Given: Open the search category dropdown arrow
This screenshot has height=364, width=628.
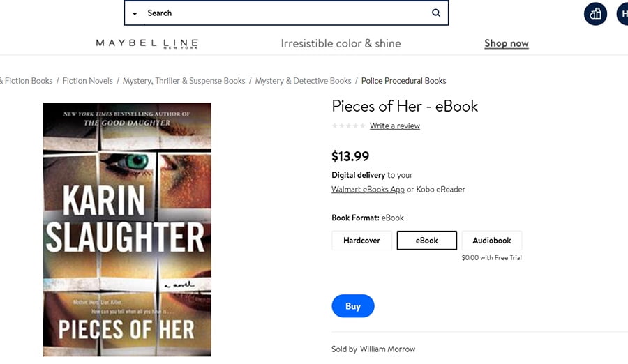Looking at the screenshot, I should [135, 14].
